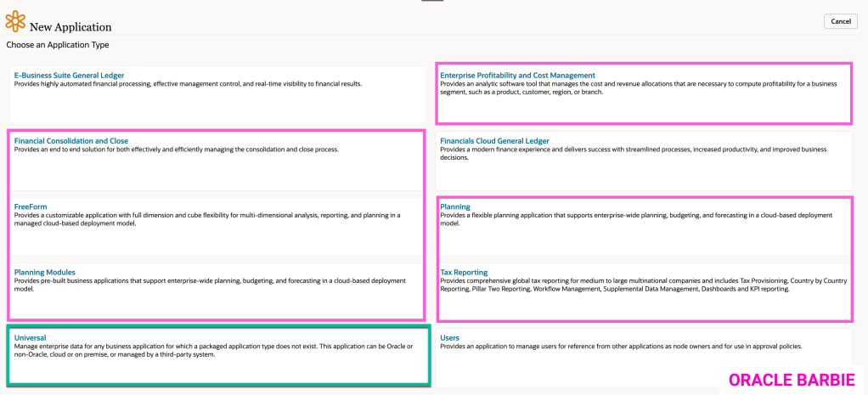
Task: Click the orange flower icon beside New Application
Action: coord(15,21)
